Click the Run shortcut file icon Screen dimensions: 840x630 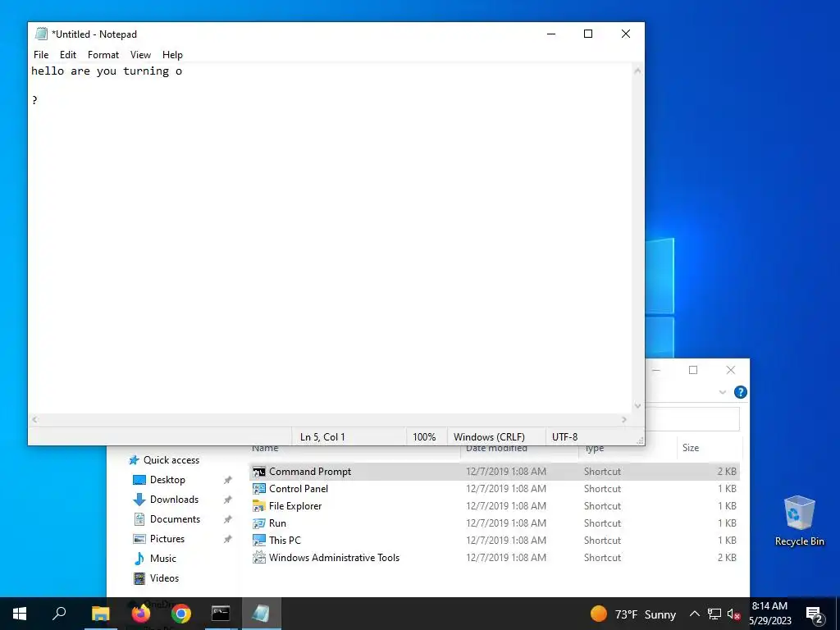click(259, 523)
